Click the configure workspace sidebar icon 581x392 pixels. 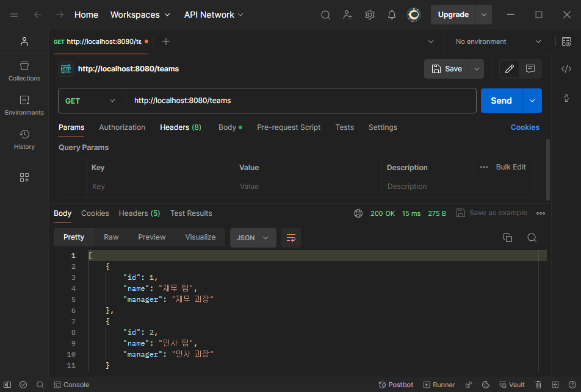point(24,177)
